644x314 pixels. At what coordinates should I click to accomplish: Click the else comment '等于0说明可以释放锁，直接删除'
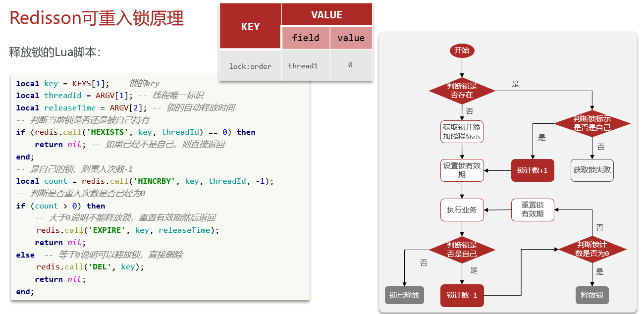[120, 255]
